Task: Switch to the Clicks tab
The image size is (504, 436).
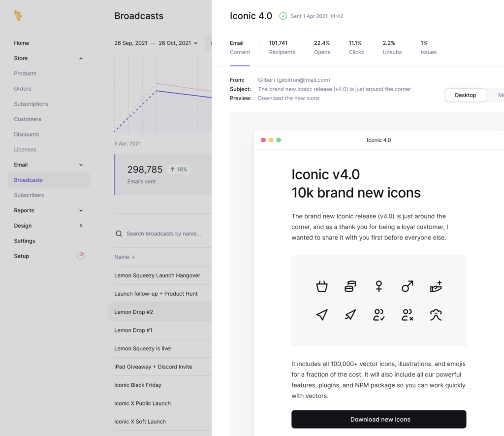Action: (x=356, y=48)
